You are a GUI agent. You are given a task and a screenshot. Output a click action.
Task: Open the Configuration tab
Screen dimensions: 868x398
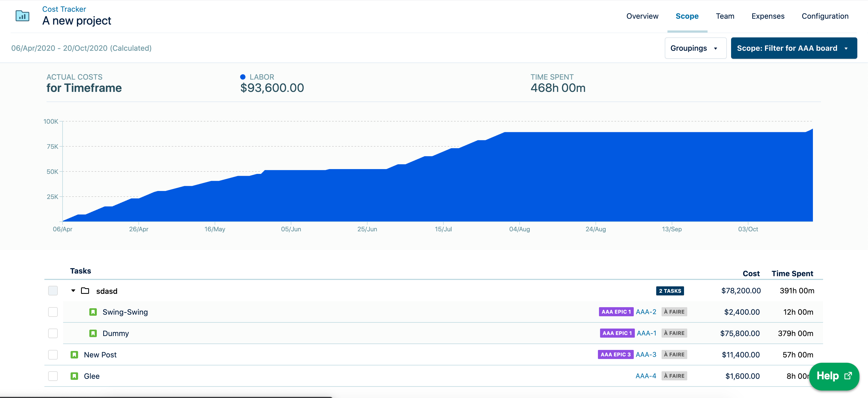coord(825,16)
